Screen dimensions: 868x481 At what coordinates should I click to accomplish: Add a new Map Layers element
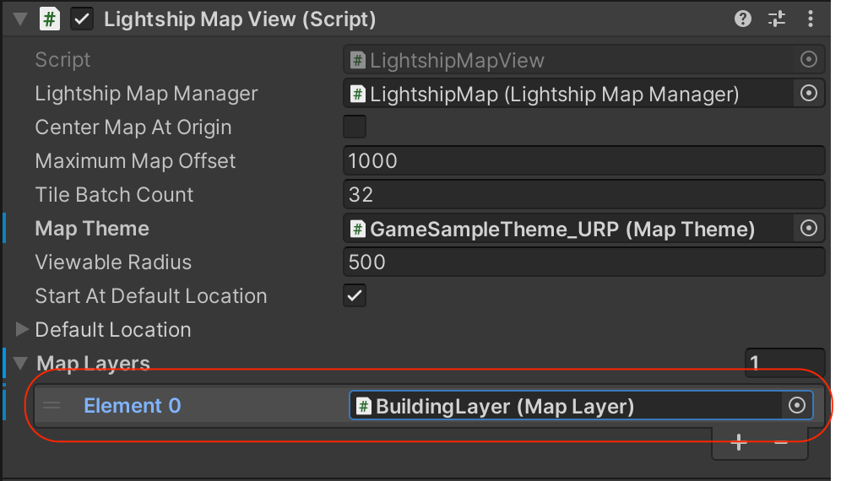pyautogui.click(x=739, y=442)
